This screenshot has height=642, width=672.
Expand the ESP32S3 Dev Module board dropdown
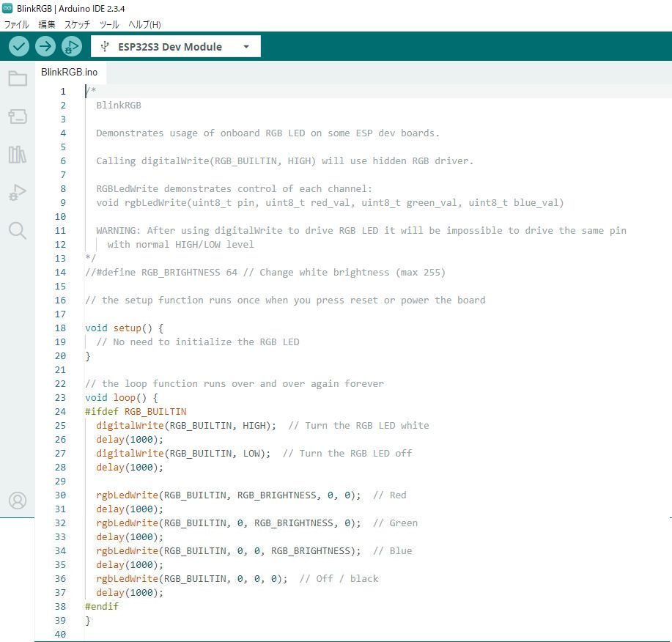point(169,47)
